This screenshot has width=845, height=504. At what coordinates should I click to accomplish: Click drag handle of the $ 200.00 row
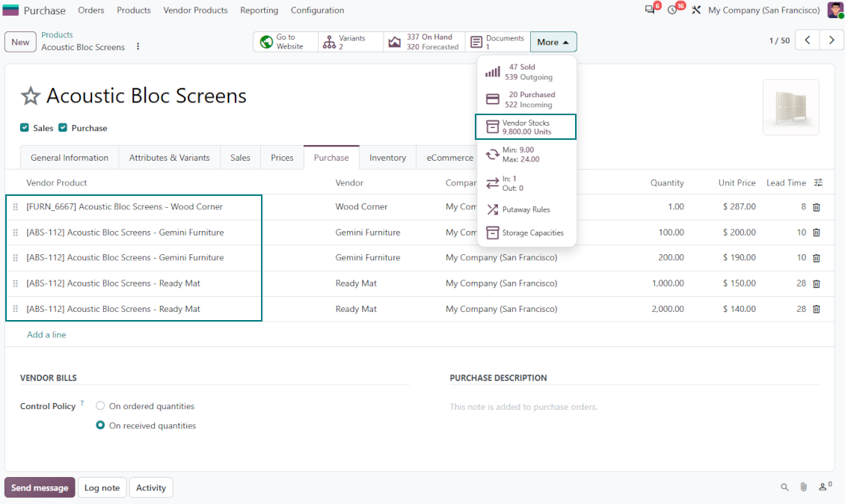(x=15, y=233)
